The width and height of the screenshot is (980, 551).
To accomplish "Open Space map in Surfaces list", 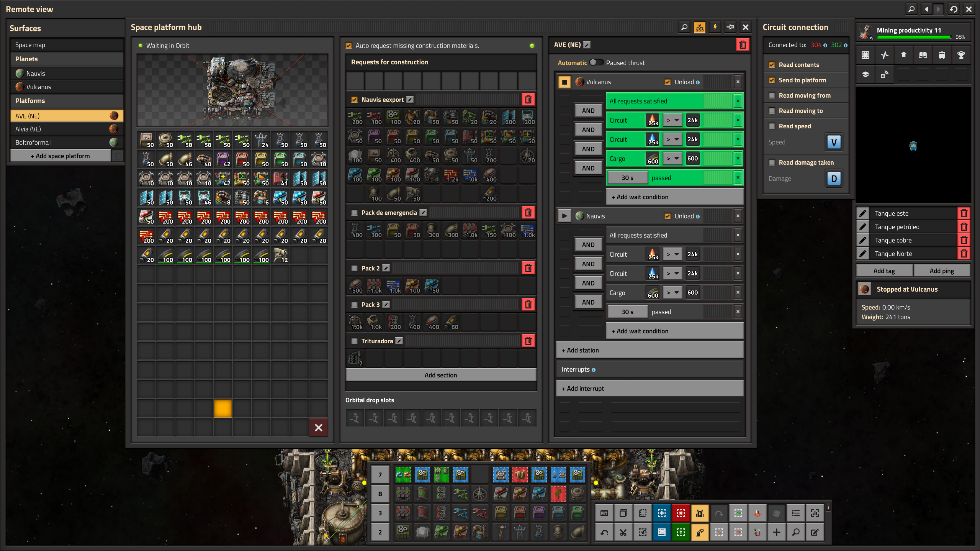I will [67, 45].
